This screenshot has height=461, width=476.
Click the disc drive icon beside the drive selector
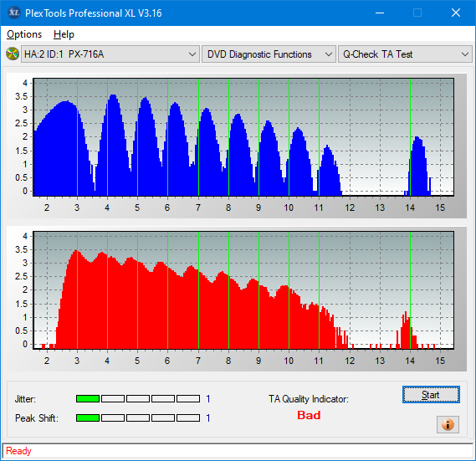pos(13,54)
